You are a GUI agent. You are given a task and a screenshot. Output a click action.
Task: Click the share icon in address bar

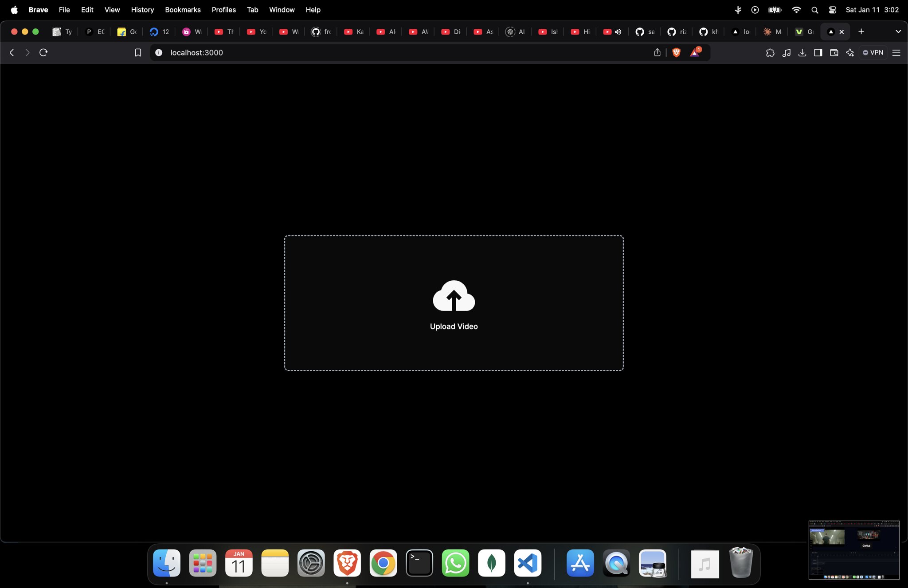pyautogui.click(x=657, y=53)
